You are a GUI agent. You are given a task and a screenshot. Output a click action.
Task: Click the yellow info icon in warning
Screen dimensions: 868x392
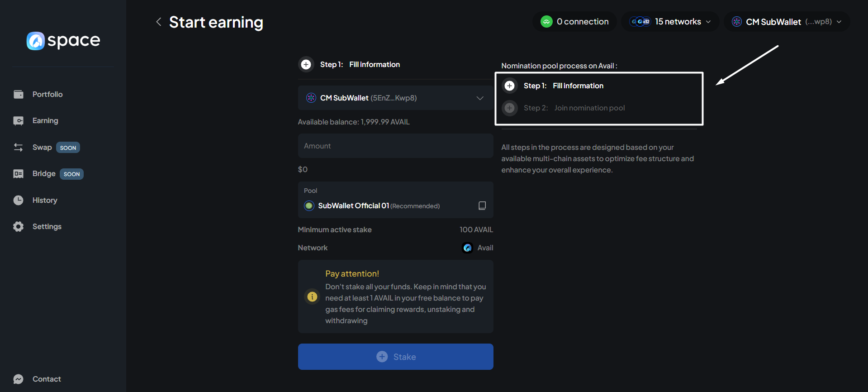[312, 296]
